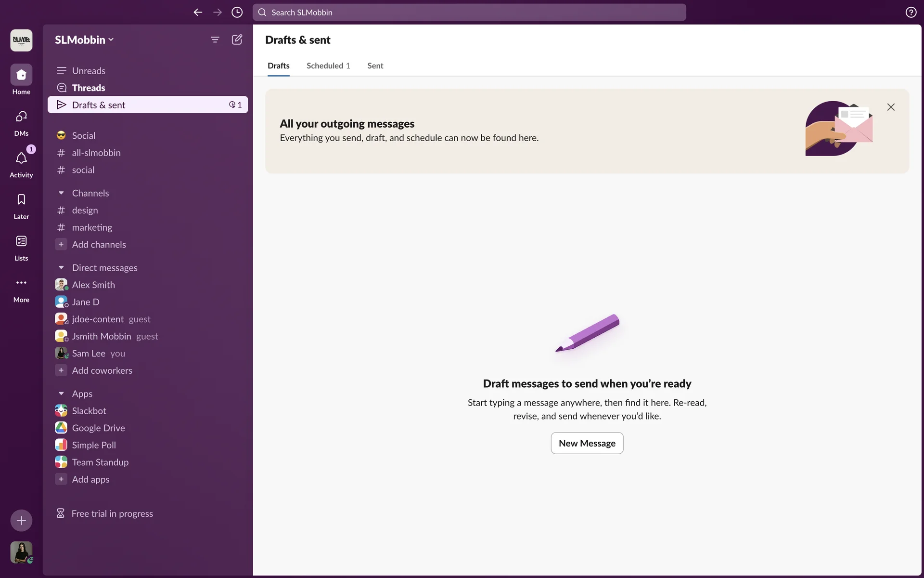Collapse the Apps section arrow
This screenshot has width=924, height=578.
(61, 394)
